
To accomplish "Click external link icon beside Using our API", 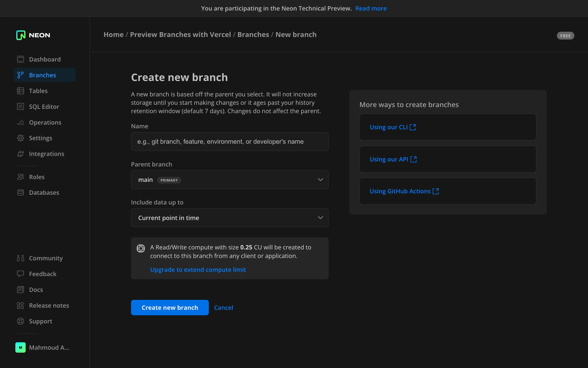I will point(414,159).
